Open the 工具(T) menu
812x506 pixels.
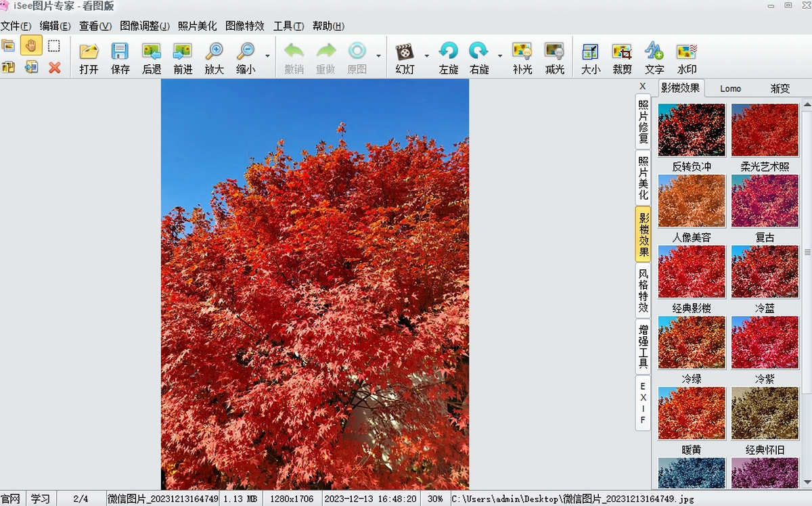[289, 26]
